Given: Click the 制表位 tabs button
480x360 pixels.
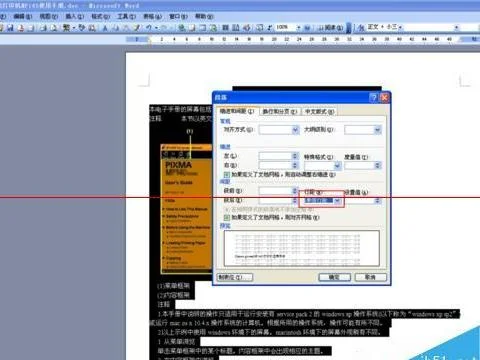Looking at the screenshot, I should click(x=235, y=277).
